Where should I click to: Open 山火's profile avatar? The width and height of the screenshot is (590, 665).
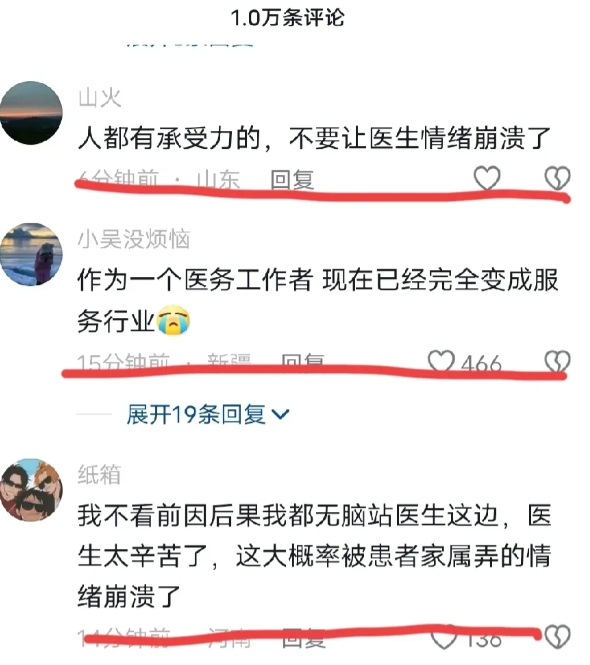(x=31, y=113)
